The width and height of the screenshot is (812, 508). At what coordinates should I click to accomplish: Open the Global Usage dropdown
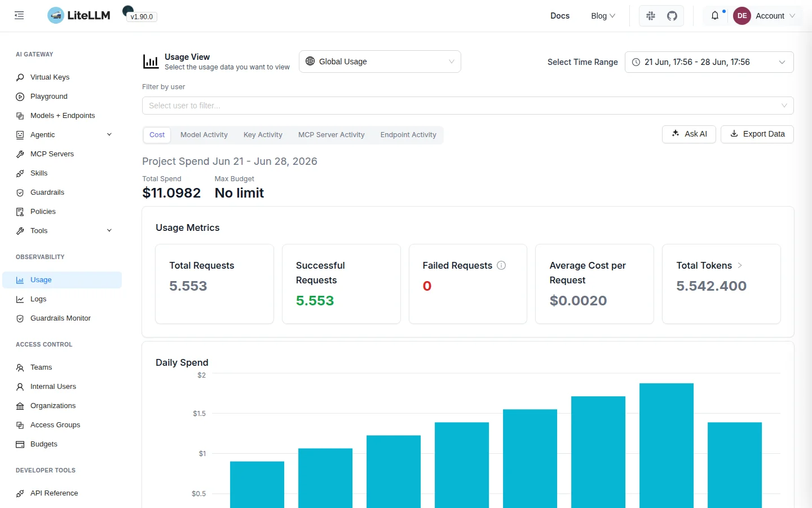[380, 62]
